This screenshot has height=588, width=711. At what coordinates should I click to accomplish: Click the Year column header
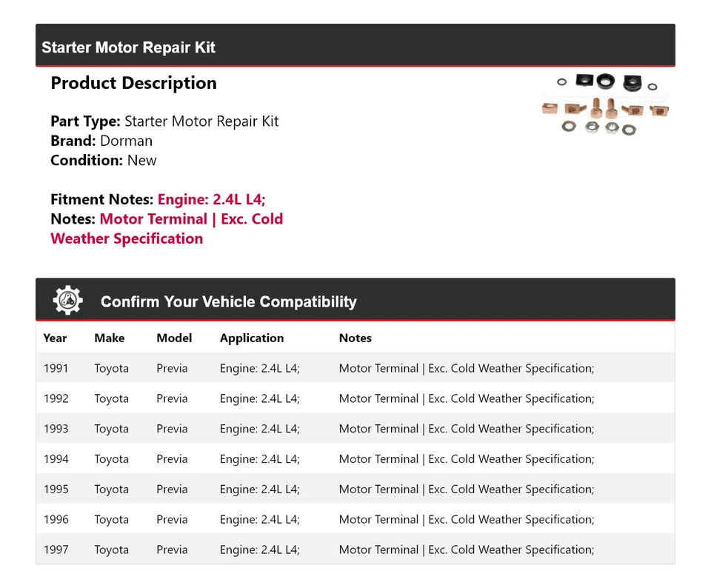pos(55,338)
